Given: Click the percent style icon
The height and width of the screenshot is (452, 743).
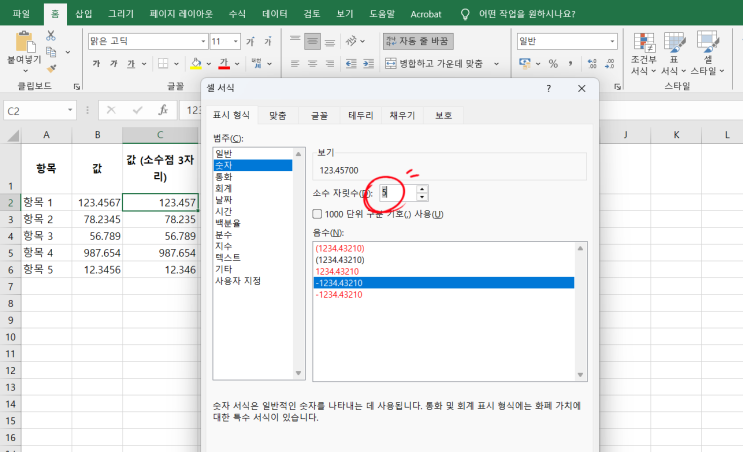Looking at the screenshot, I should tap(553, 63).
